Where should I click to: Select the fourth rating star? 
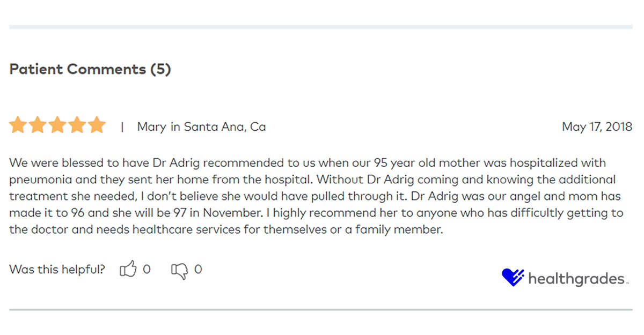click(x=77, y=125)
